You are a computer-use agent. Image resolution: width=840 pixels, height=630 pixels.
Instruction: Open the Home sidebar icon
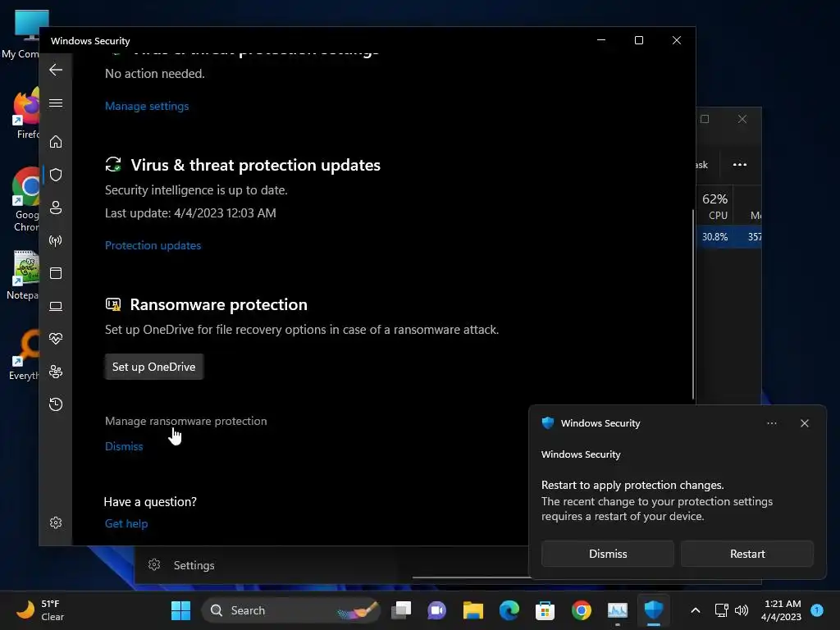tap(56, 142)
